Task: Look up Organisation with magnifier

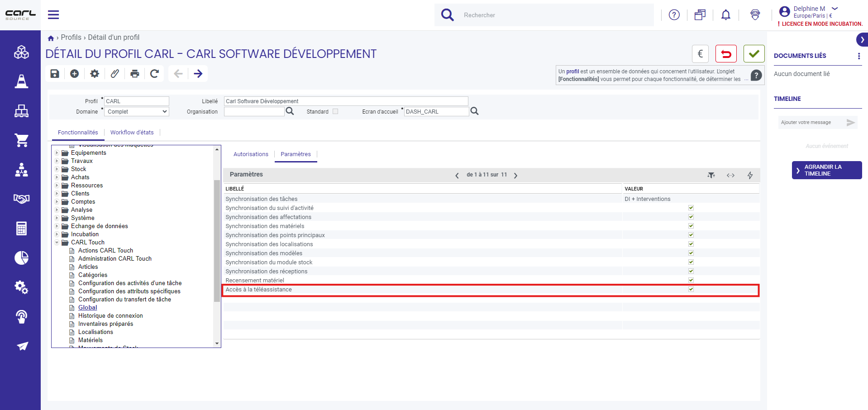Action: (290, 111)
